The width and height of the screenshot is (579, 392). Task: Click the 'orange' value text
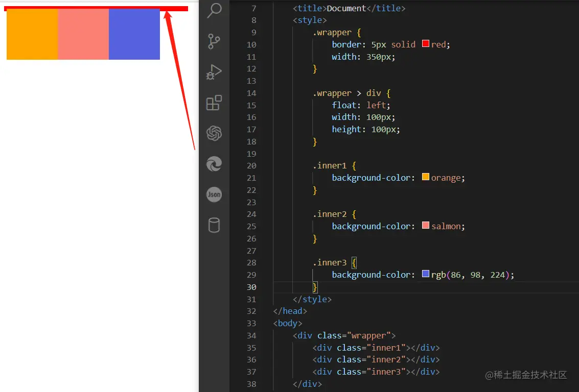pos(446,178)
